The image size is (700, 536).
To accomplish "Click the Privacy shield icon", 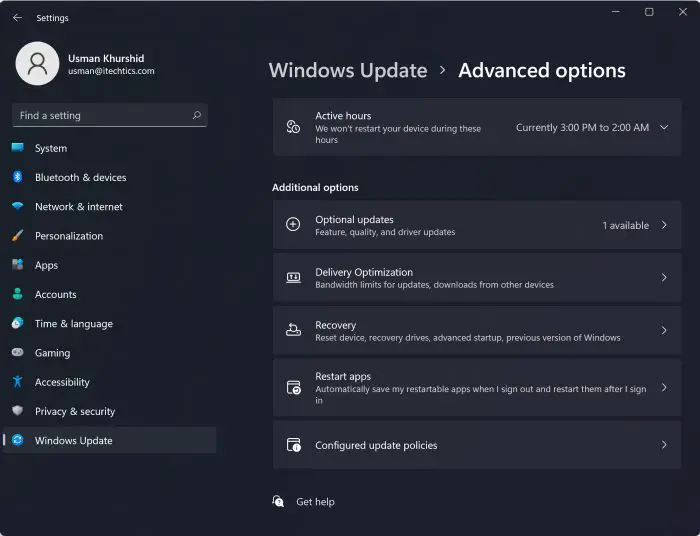I will click(x=17, y=411).
